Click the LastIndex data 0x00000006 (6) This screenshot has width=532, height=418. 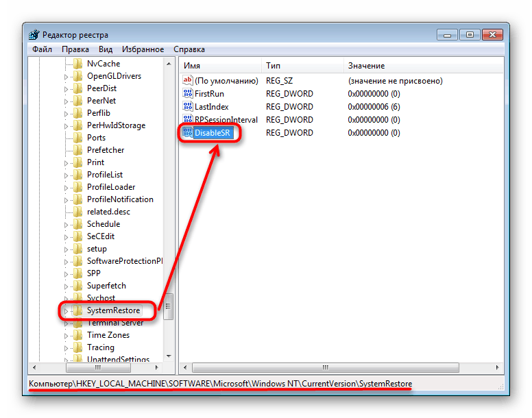(x=374, y=107)
